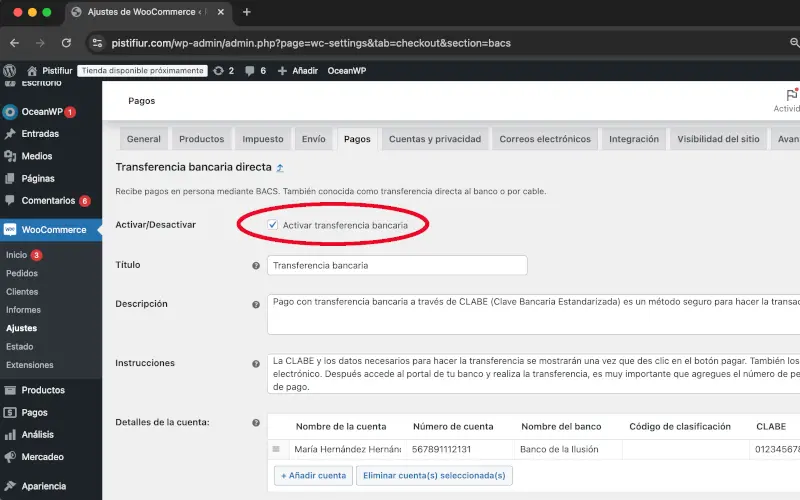Screen dimensions: 800x500
Task: Reload the page with browser refresh button
Action: [66, 43]
